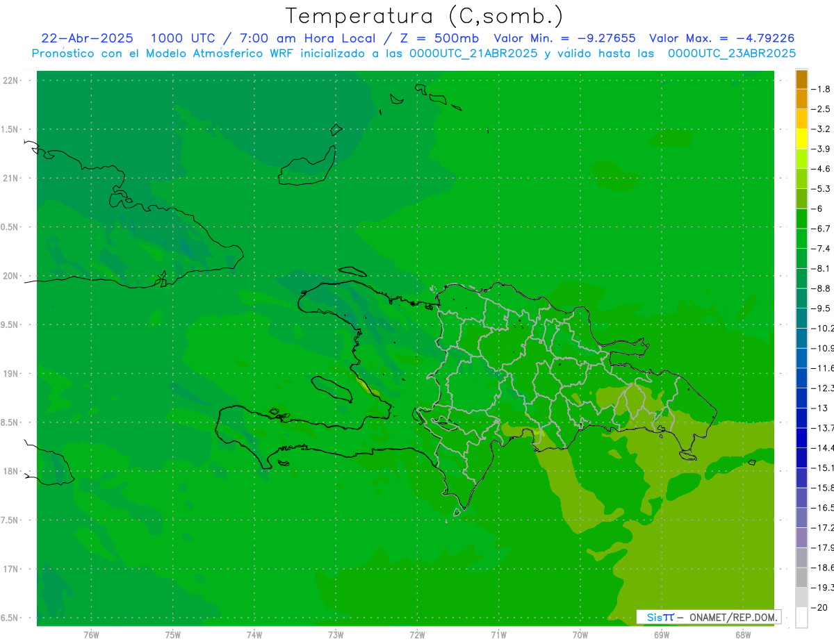This screenshot has width=834, height=644.
Task: Click the '17N' latitude label
Action: coord(11,569)
